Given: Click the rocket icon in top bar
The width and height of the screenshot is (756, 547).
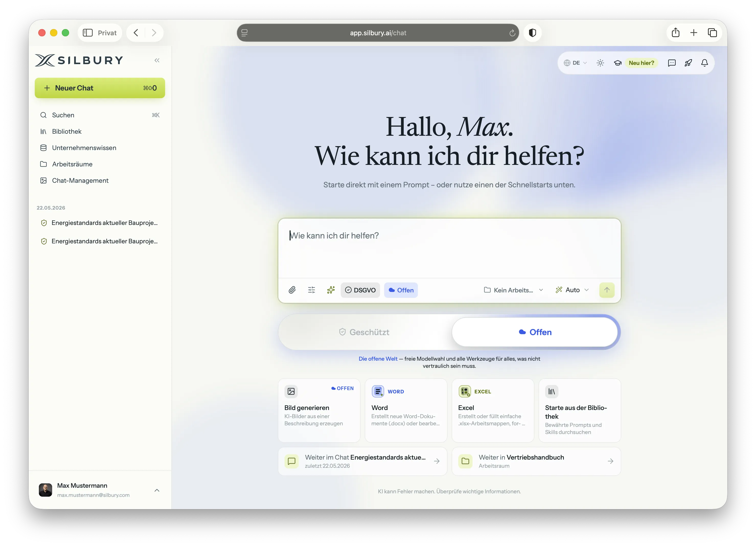Looking at the screenshot, I should (x=688, y=63).
